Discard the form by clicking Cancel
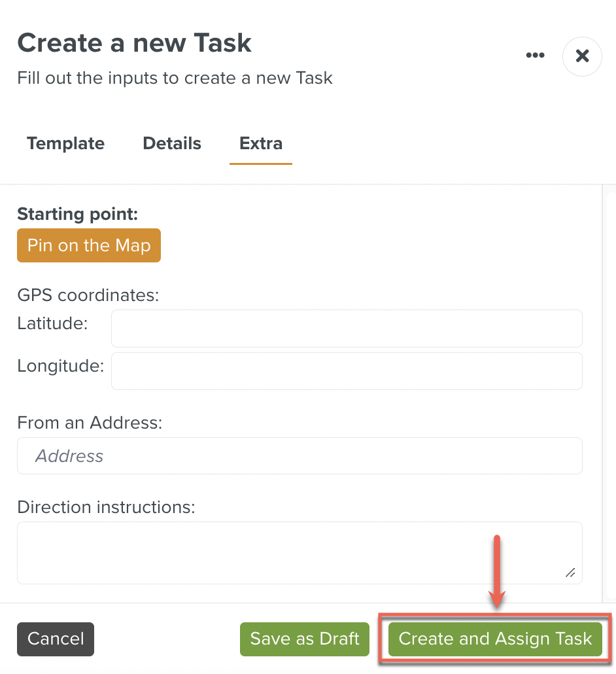 [55, 639]
